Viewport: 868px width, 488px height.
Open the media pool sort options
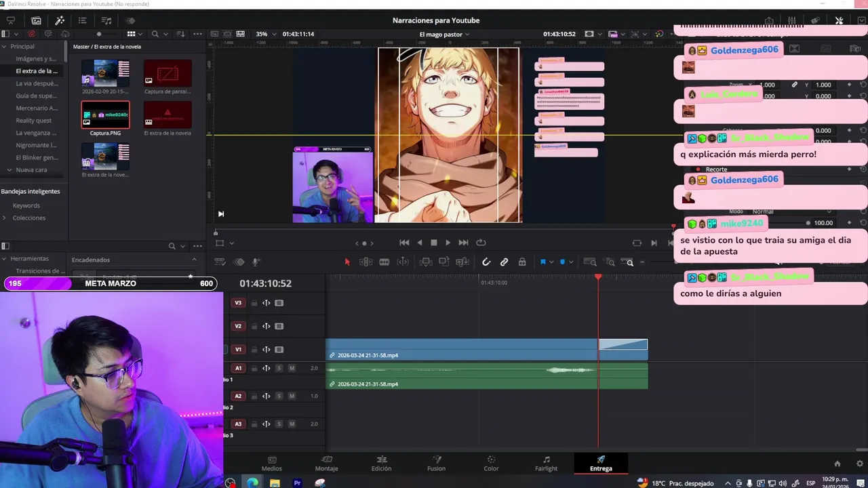(180, 34)
